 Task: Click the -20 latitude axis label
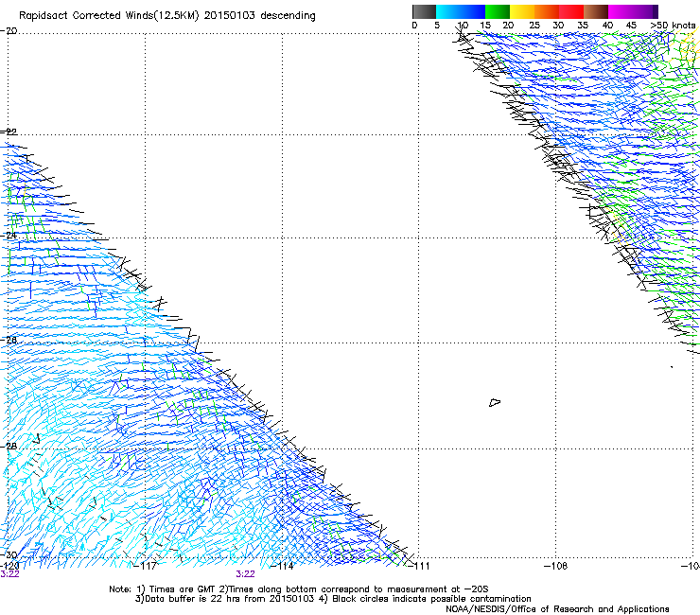(9, 31)
